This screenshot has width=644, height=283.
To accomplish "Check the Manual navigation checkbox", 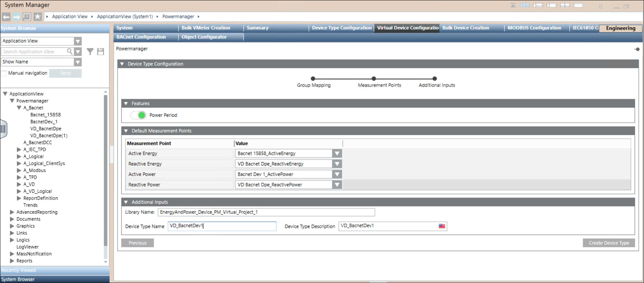I will point(4,73).
